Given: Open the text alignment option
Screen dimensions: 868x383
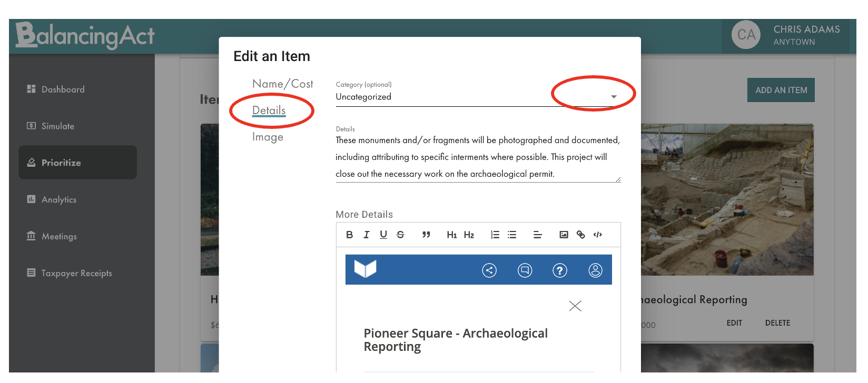Looking at the screenshot, I should point(537,235).
